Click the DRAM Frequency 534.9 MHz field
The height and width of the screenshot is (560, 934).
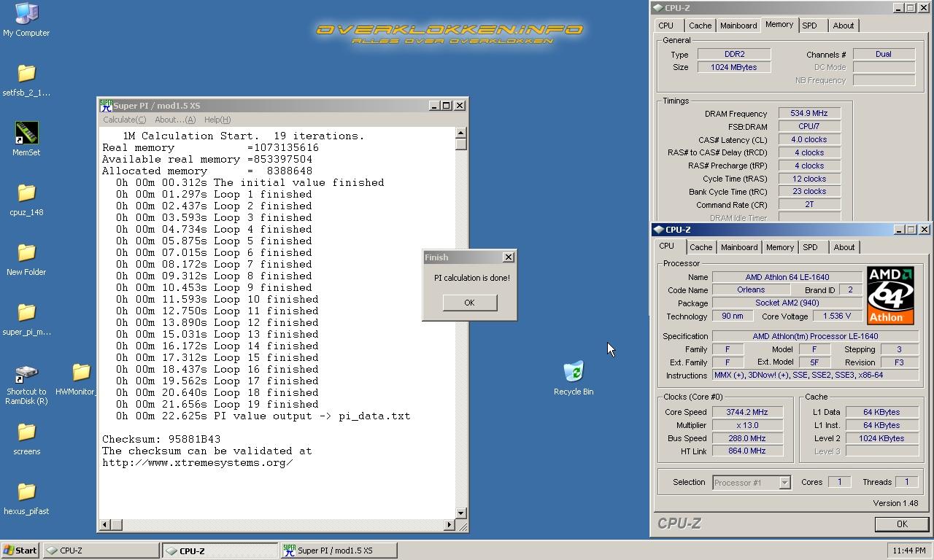pos(809,114)
